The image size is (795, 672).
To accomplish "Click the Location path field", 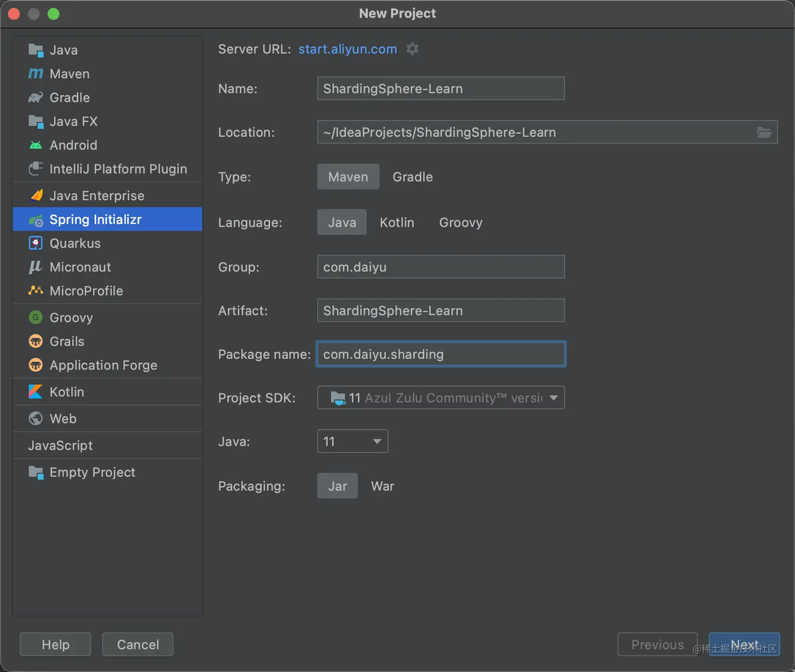I will click(547, 132).
